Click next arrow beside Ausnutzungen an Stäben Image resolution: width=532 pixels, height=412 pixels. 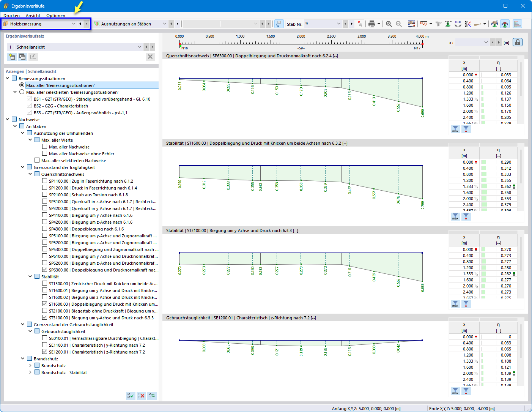(x=177, y=24)
